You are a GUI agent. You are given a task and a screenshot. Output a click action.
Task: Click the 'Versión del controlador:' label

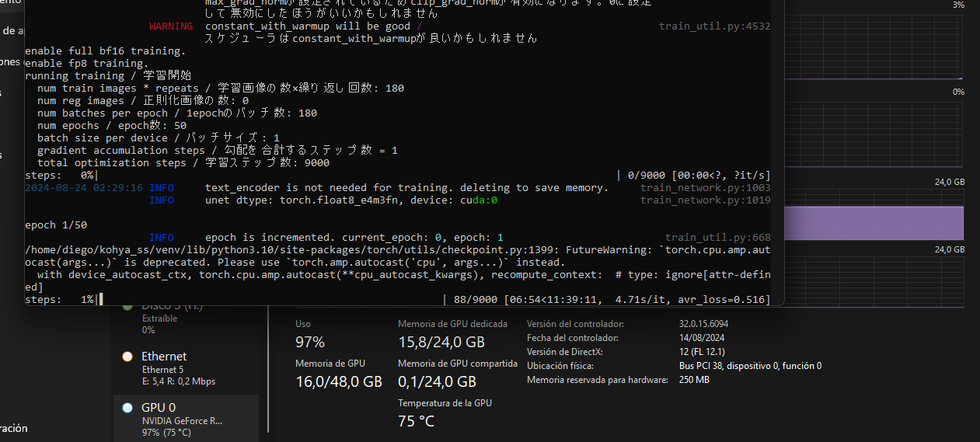click(574, 324)
